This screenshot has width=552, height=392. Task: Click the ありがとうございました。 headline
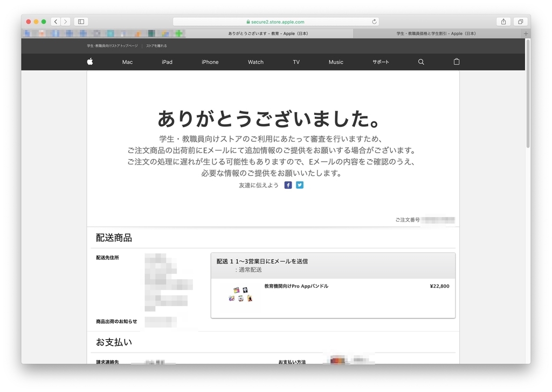coord(270,119)
